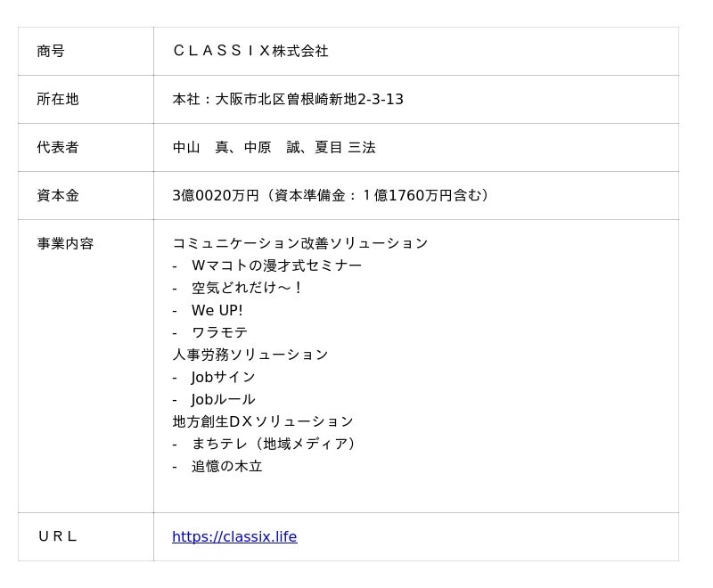
Task: Click the 商号 row label
Action: [x=51, y=51]
